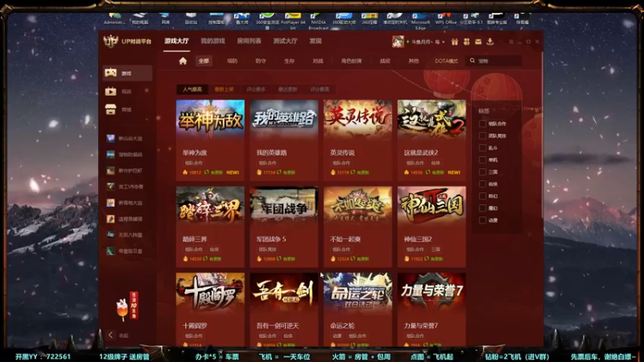Open the download manager icon
This screenshot has height=362, width=644.
tap(489, 42)
